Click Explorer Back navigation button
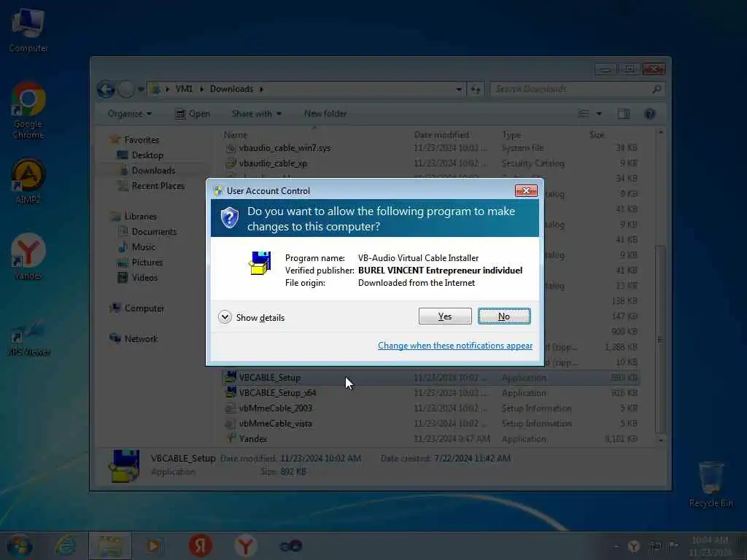 pos(106,89)
